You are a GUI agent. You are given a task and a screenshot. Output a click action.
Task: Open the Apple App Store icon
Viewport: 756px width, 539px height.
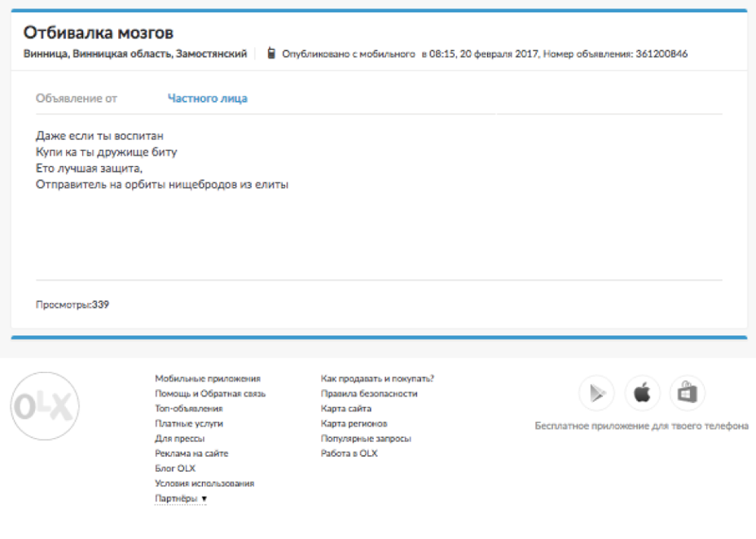[642, 394]
